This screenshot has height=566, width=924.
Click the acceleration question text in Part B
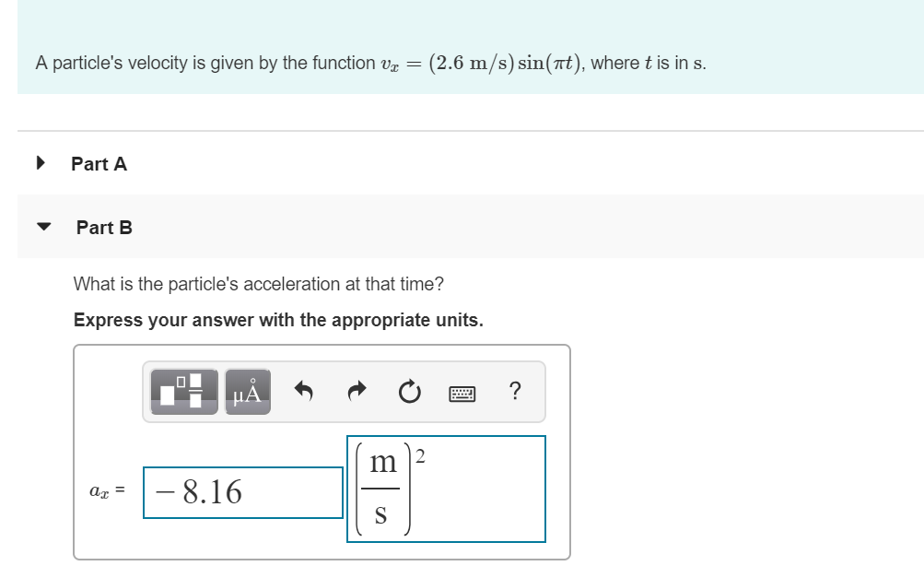259,284
